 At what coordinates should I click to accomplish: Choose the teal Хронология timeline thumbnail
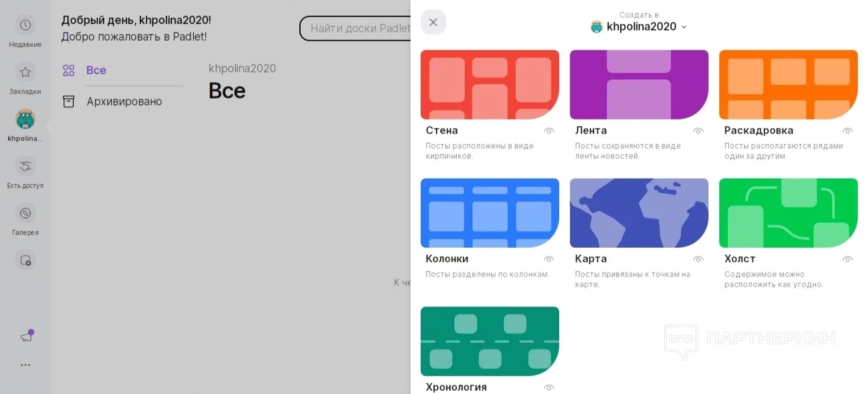tap(490, 341)
